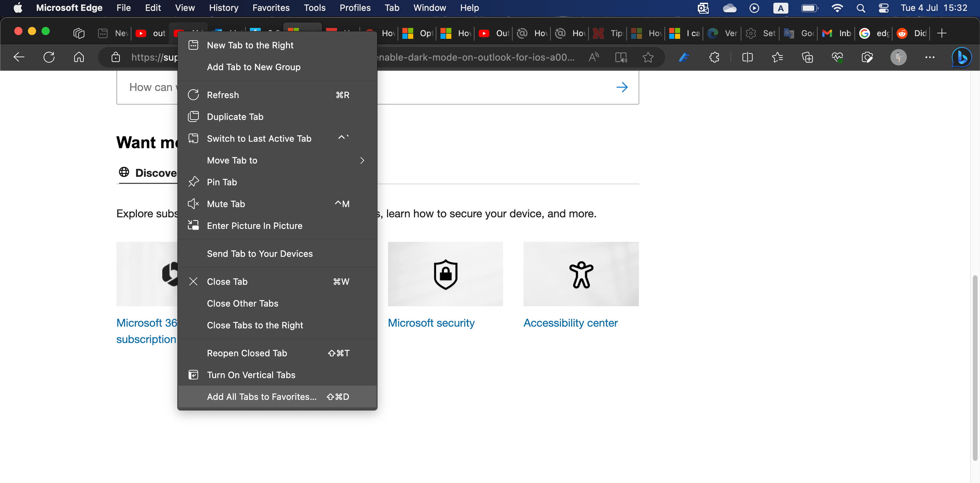The width and height of the screenshot is (980, 483).
Task: Click the page vertical scrollbar
Action: (975, 367)
